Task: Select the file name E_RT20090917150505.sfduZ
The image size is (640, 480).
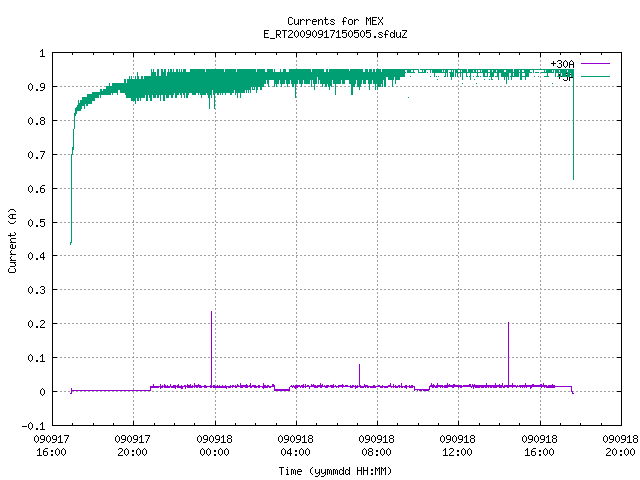Action: click(335, 34)
